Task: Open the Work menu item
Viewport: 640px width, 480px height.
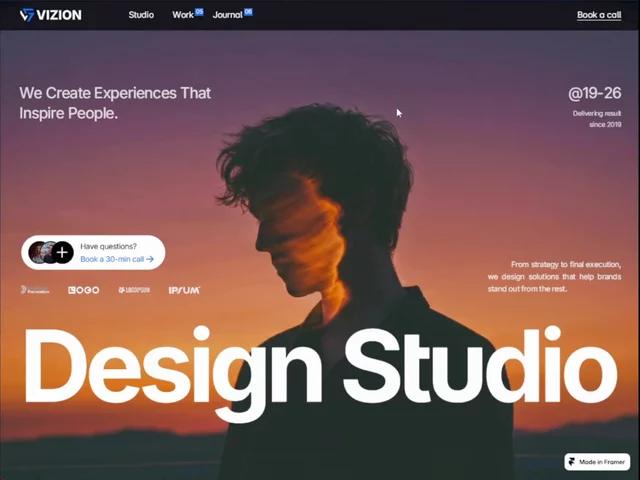Action: (x=182, y=15)
